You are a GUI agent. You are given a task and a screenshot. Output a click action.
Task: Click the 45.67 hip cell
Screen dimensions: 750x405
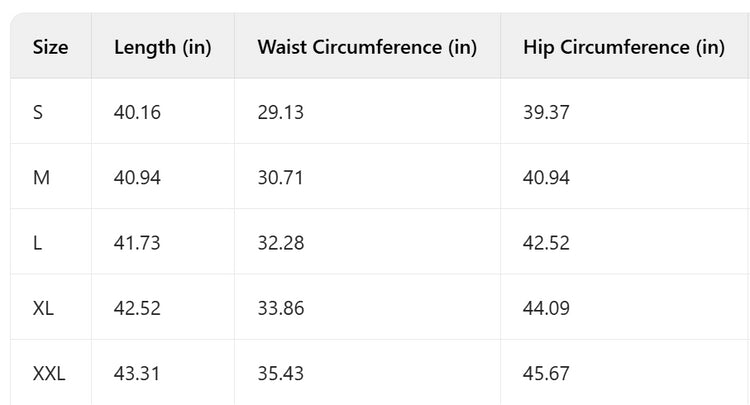[x=546, y=373]
